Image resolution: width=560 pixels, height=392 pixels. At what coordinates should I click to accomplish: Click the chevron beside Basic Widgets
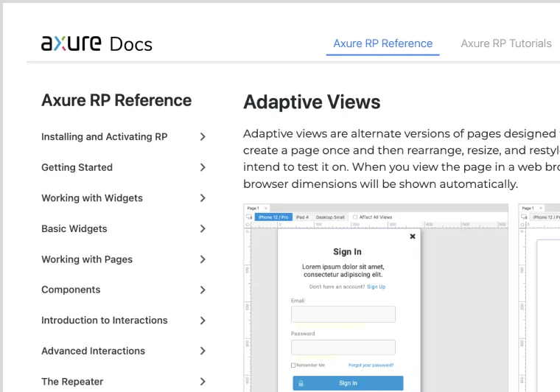click(x=203, y=229)
